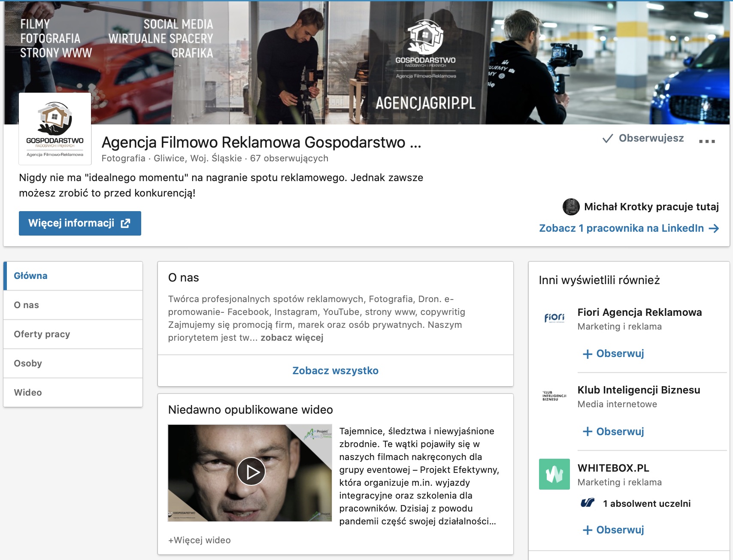
Task: Open the O nas sidebar tab
Action: click(x=73, y=305)
